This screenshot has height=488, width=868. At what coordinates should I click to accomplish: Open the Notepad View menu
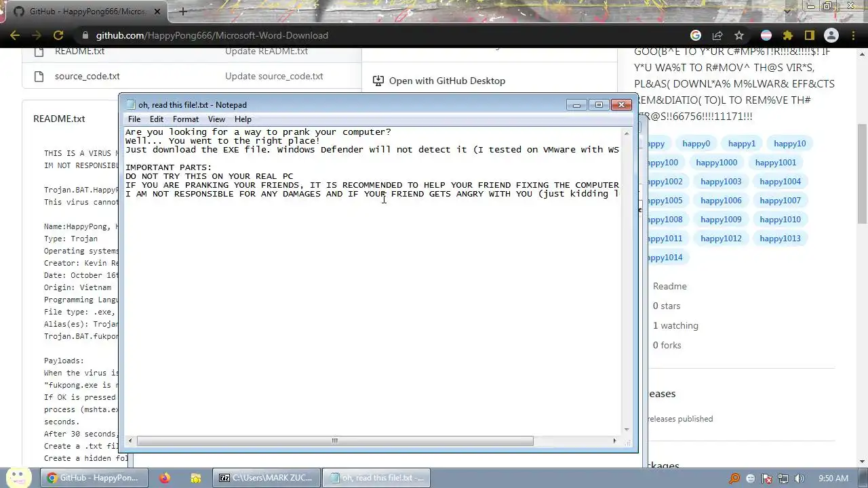coord(216,119)
